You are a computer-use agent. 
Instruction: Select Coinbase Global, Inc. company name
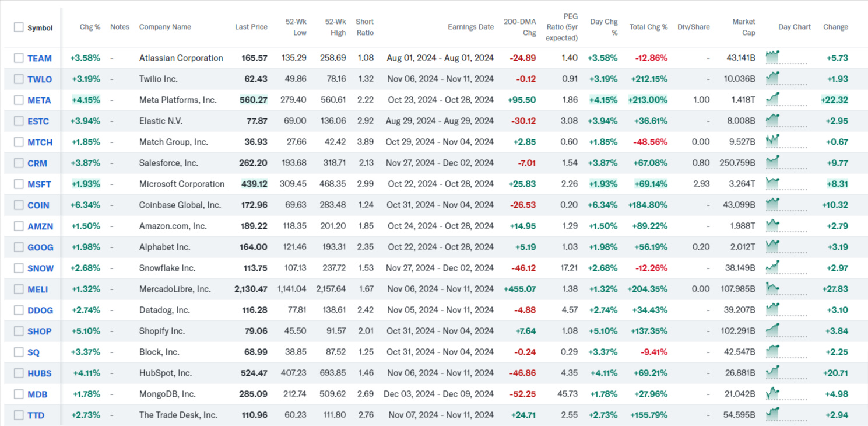tap(180, 205)
